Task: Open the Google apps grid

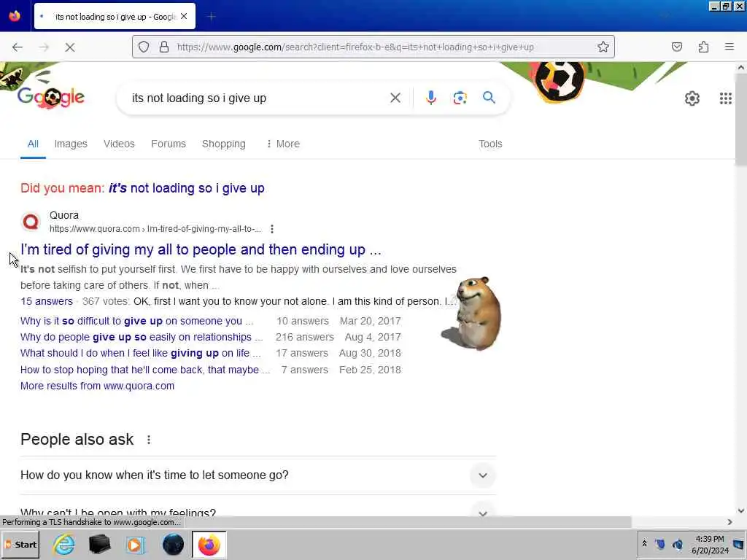Action: point(726,98)
